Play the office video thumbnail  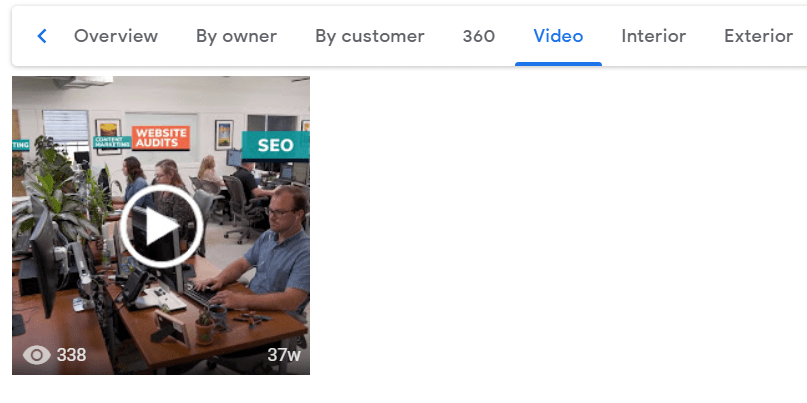(x=161, y=226)
